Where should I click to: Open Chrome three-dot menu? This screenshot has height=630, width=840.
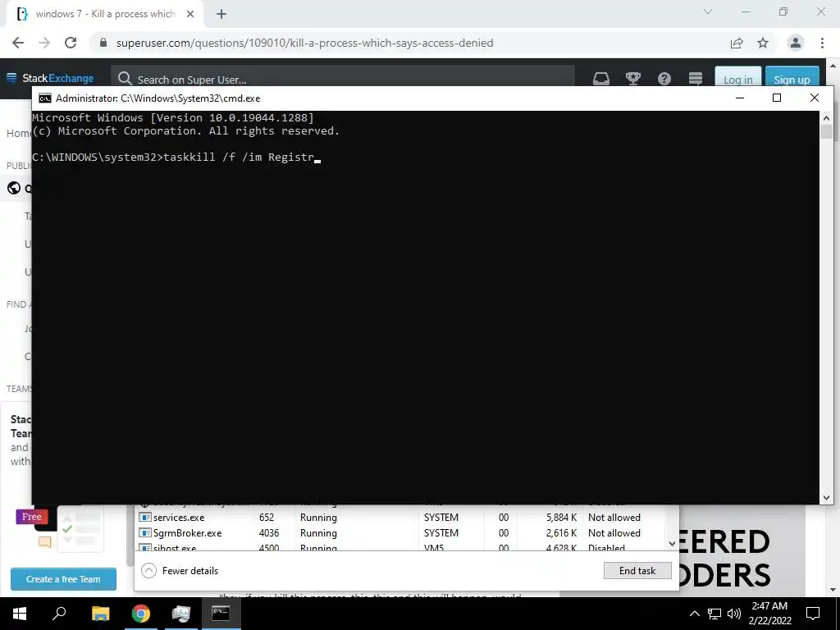[x=822, y=43]
